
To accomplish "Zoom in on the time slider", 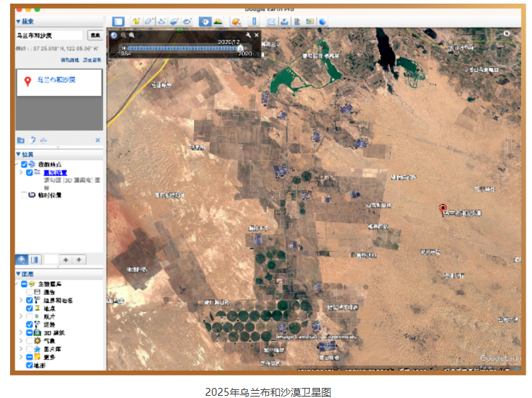I will 132,35.
